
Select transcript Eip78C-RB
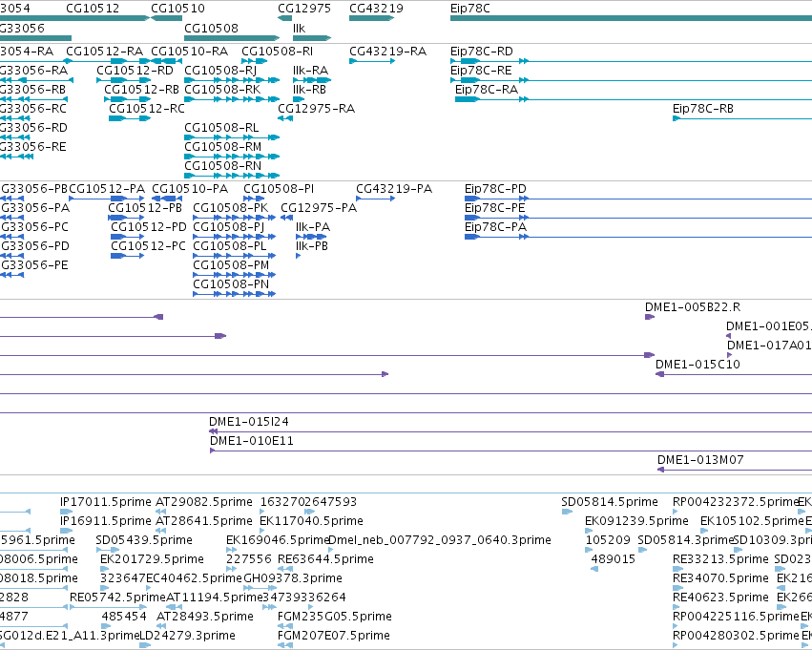tap(703, 109)
